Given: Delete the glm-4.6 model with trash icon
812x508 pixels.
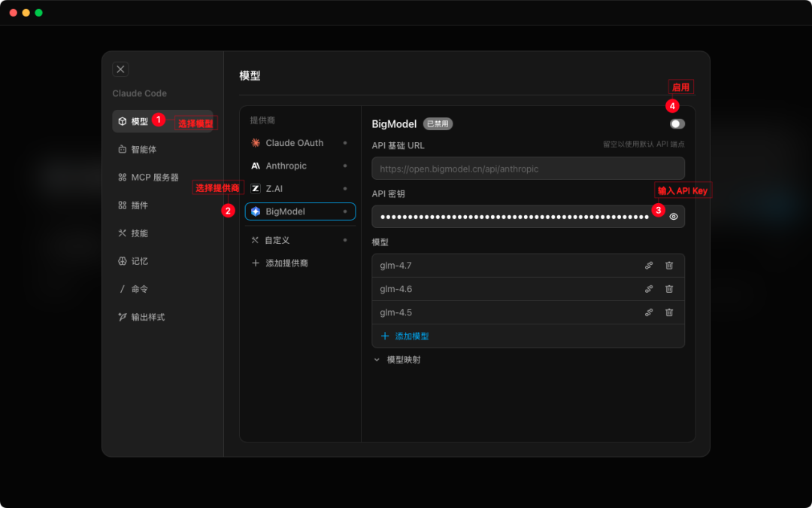Looking at the screenshot, I should pos(669,289).
